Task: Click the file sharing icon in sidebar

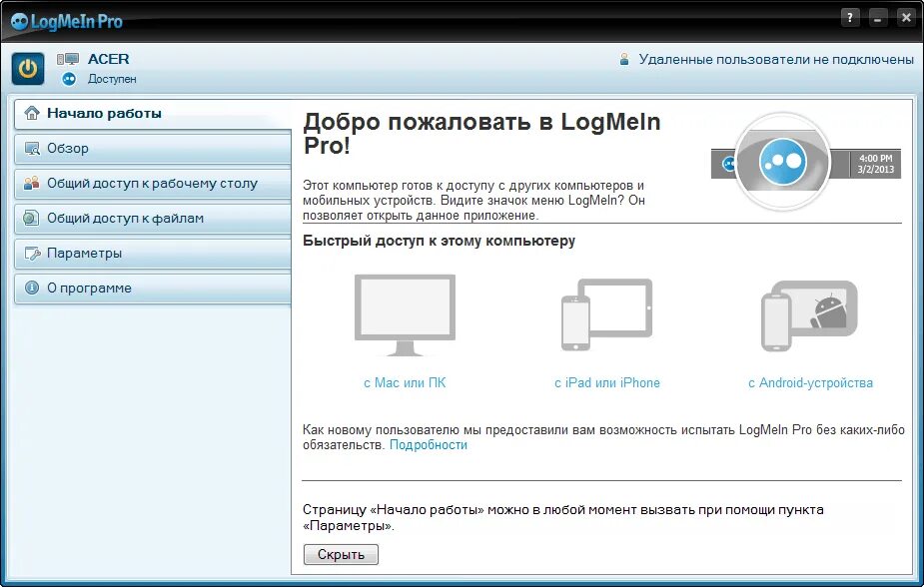Action: click(x=31, y=218)
